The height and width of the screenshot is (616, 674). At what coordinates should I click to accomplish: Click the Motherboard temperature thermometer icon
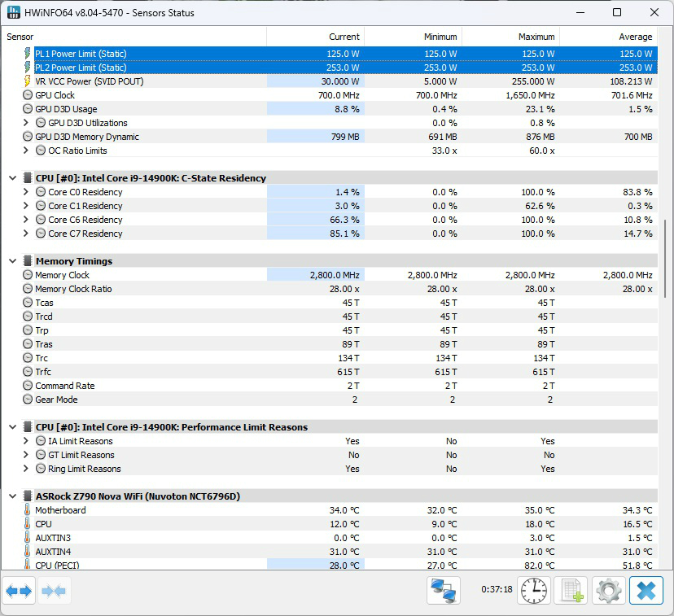tap(28, 510)
